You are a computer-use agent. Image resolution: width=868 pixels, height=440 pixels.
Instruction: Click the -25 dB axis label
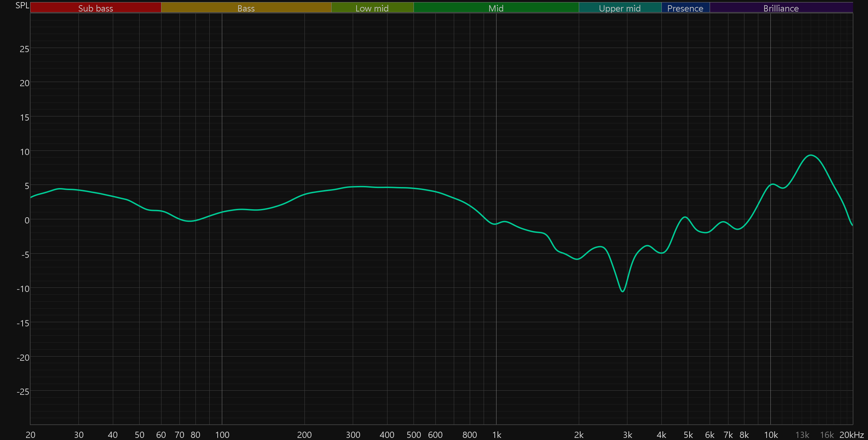(x=23, y=392)
